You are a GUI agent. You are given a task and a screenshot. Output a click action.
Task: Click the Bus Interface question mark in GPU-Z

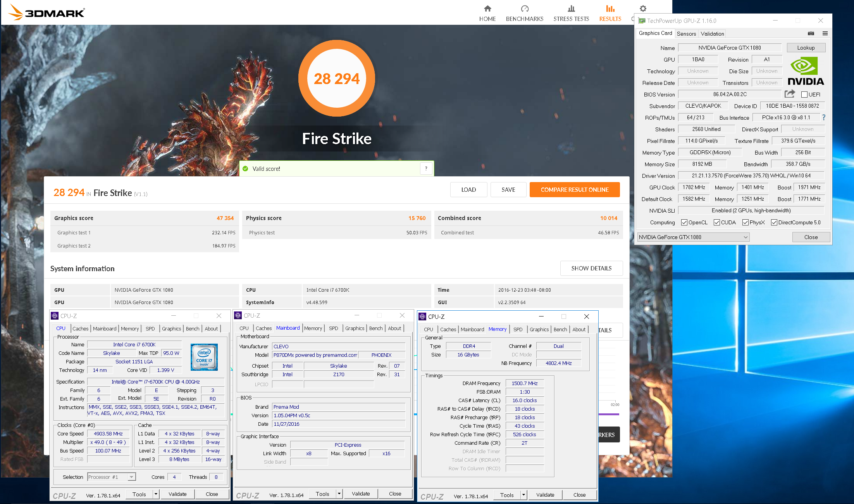[824, 117]
